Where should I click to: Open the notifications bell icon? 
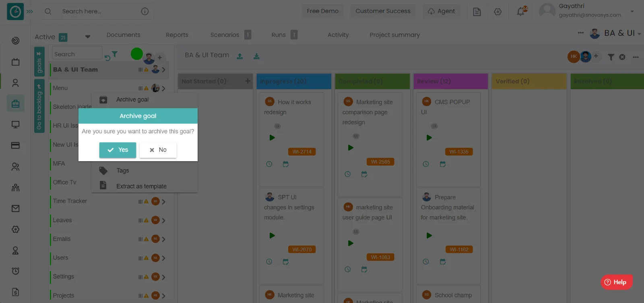pos(521,11)
